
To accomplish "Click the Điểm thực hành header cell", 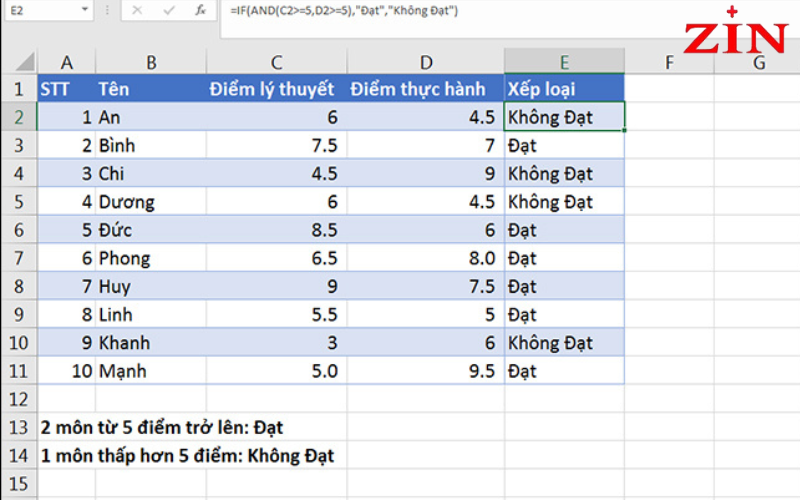I will (426, 89).
